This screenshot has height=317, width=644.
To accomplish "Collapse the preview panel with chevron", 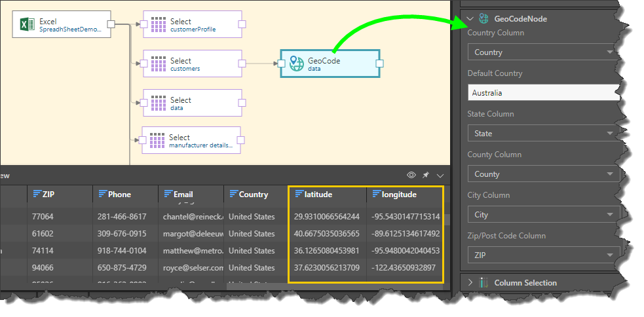I will pyautogui.click(x=440, y=176).
